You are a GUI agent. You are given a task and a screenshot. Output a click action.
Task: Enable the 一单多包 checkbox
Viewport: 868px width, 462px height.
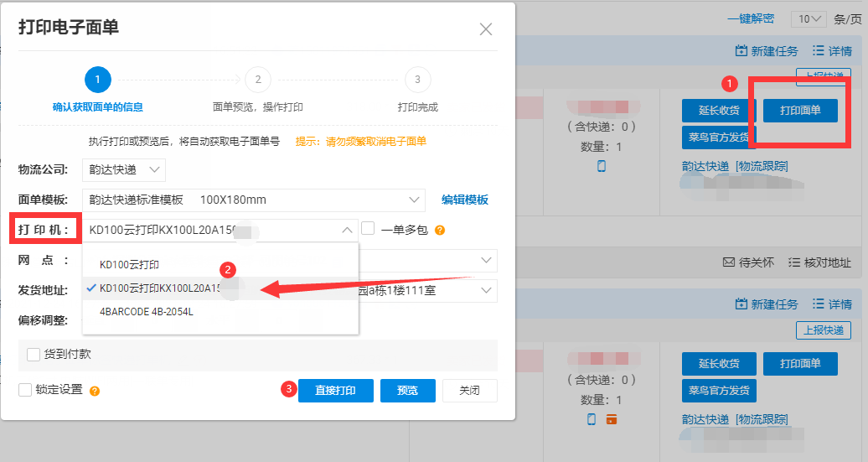(x=368, y=228)
